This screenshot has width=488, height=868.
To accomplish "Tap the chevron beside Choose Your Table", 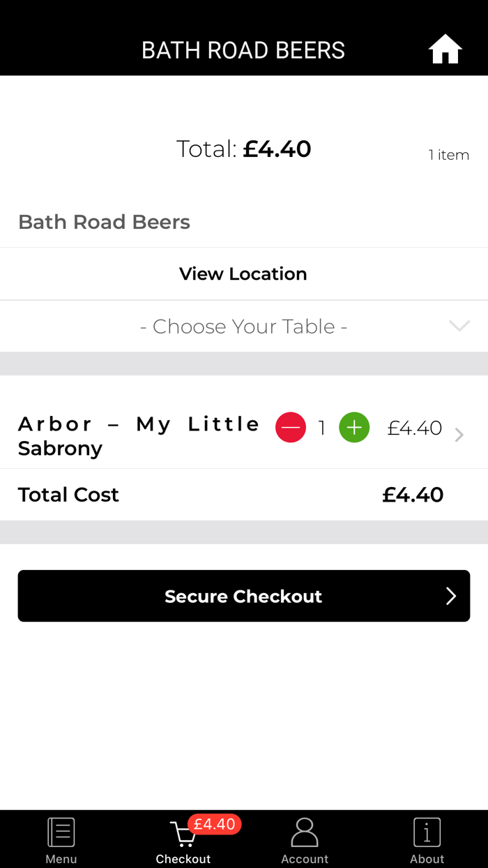I will click(x=459, y=326).
